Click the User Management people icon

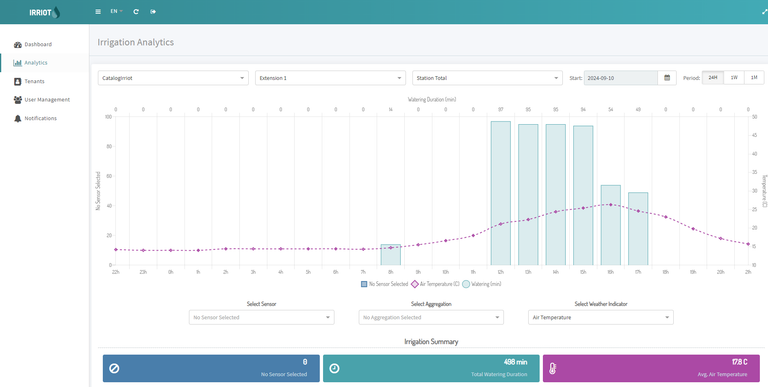[x=18, y=100]
